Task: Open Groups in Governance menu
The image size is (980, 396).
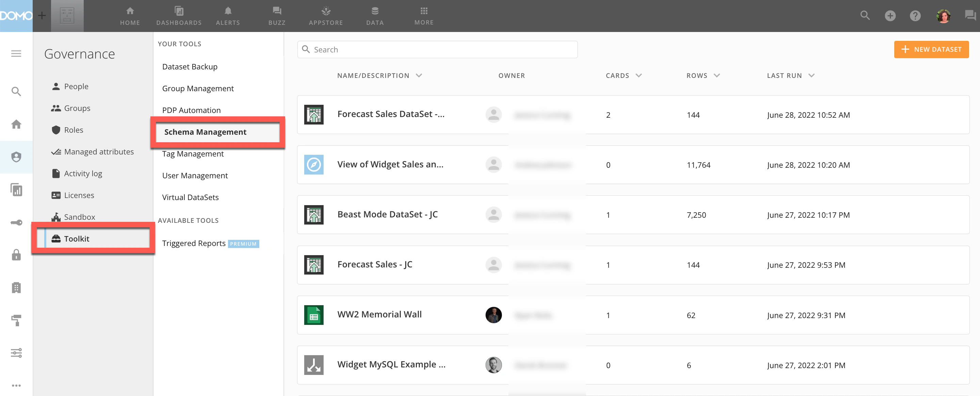Action: click(x=71, y=108)
